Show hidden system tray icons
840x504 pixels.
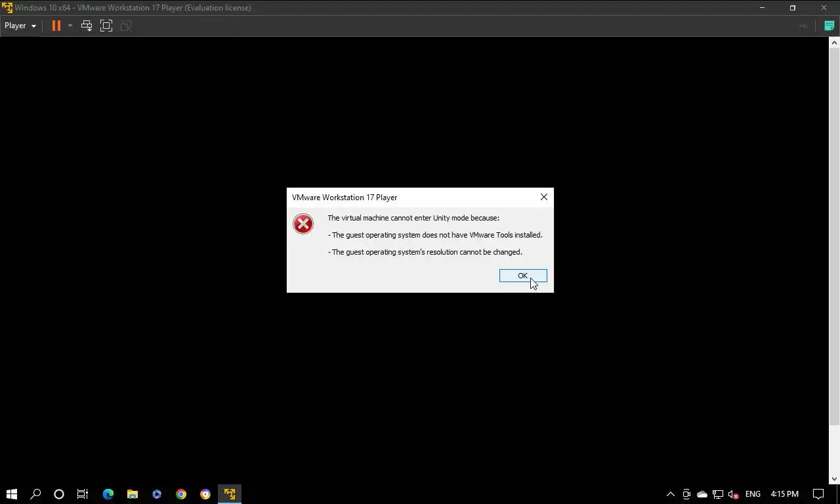click(x=670, y=494)
